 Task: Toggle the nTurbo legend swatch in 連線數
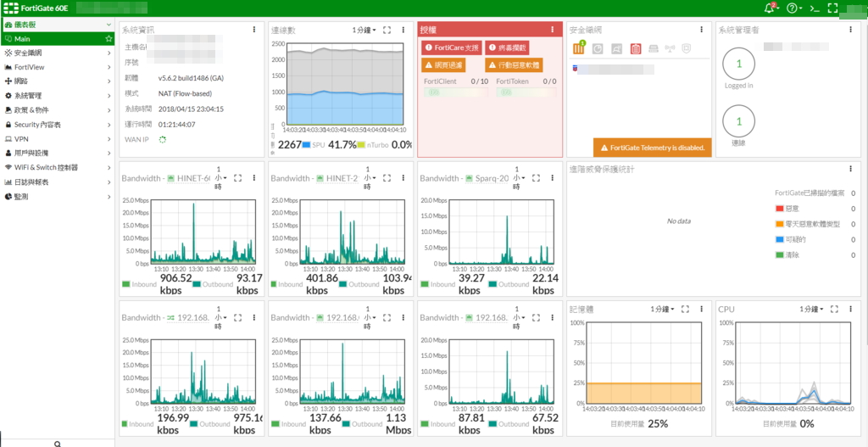361,144
